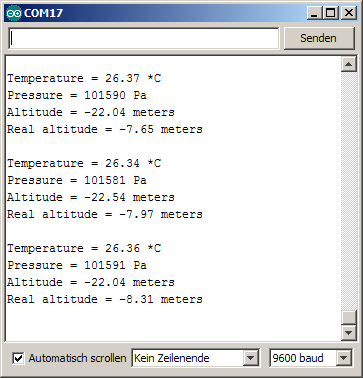Click the vertical scrollbar track area
This screenshot has height=378, width=363.
tap(349, 190)
